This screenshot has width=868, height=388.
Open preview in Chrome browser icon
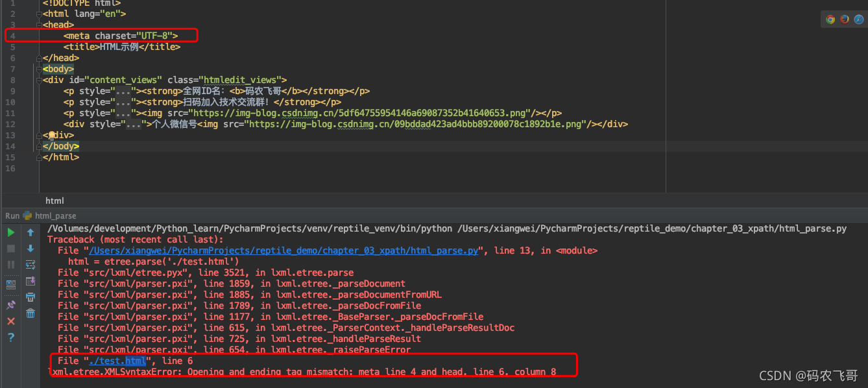point(830,19)
